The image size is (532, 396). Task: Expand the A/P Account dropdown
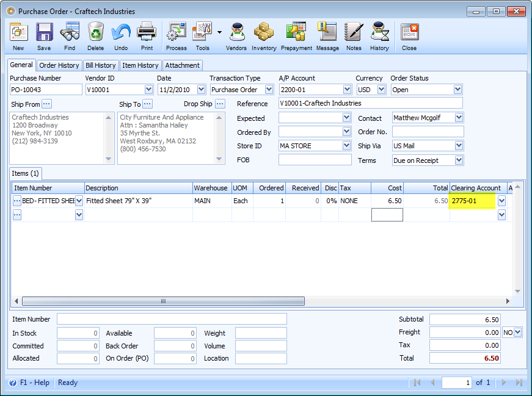point(347,90)
